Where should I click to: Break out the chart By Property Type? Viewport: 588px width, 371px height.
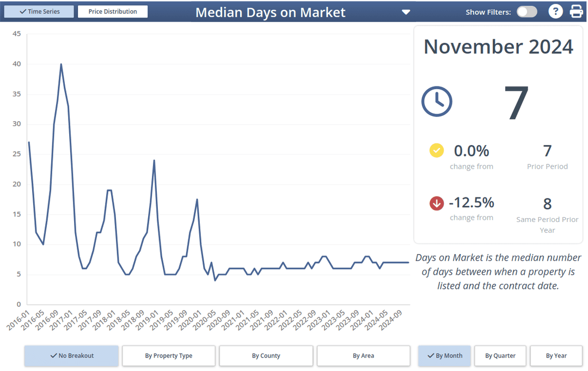pos(169,356)
